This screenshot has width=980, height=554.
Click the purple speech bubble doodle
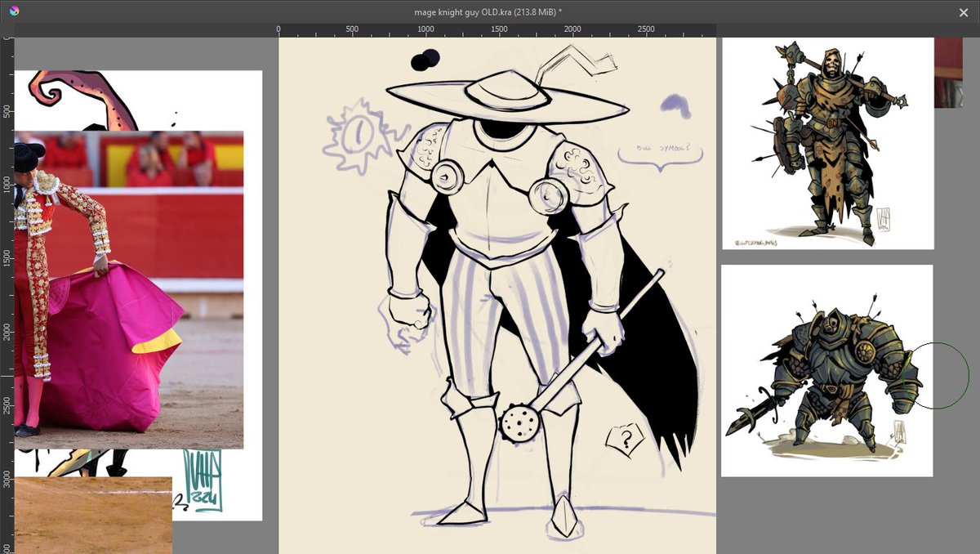(x=663, y=153)
